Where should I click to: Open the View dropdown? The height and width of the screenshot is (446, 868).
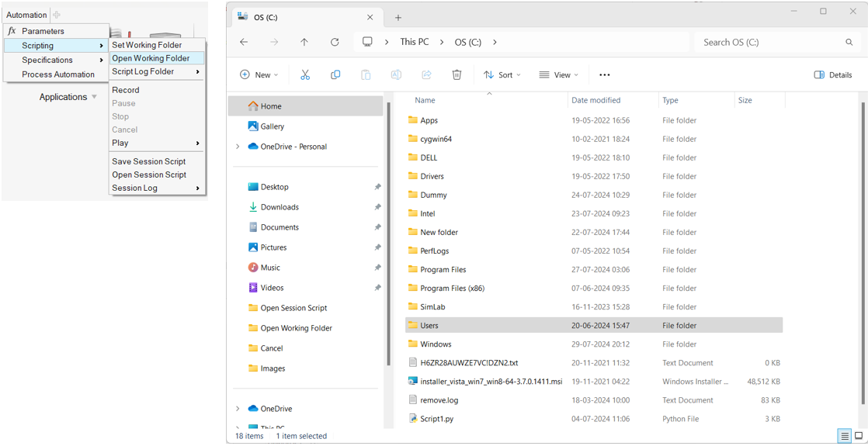click(559, 74)
